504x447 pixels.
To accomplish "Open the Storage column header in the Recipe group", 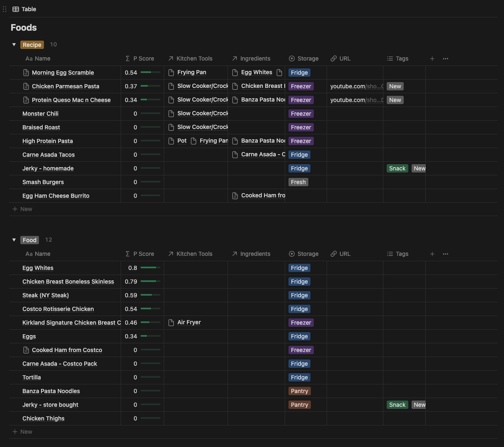I will tap(304, 58).
